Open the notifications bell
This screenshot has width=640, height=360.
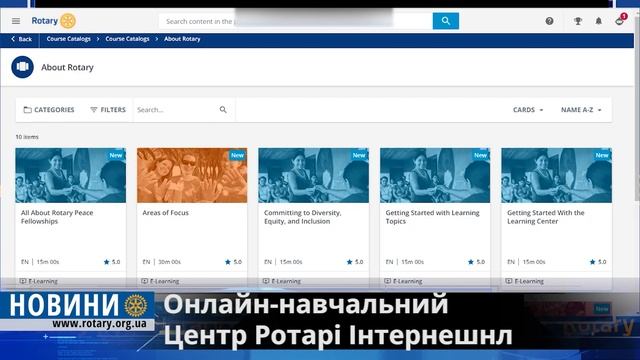pos(598,21)
